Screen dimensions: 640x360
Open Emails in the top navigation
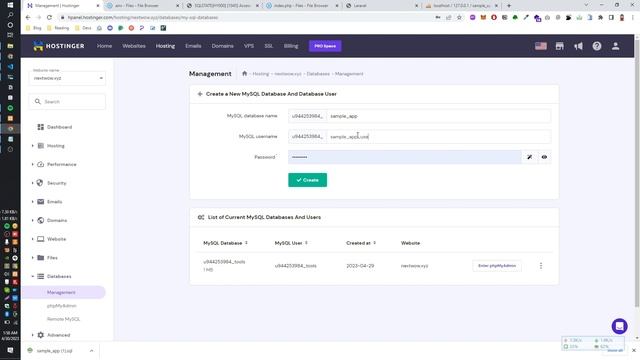[x=193, y=46]
